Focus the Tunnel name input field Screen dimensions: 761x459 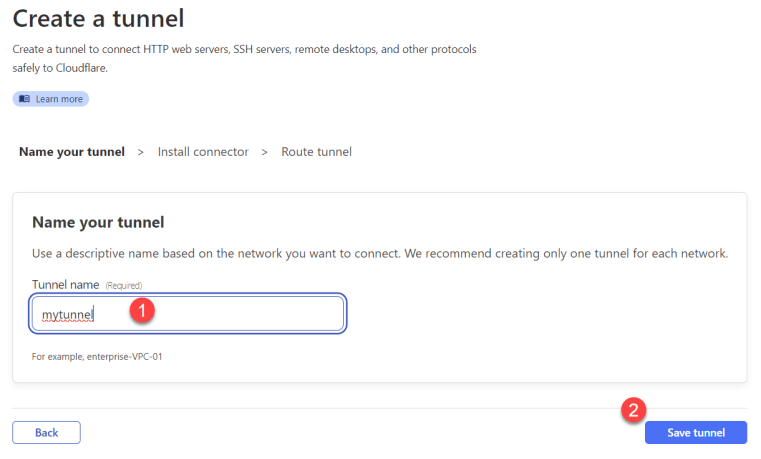[x=187, y=313]
